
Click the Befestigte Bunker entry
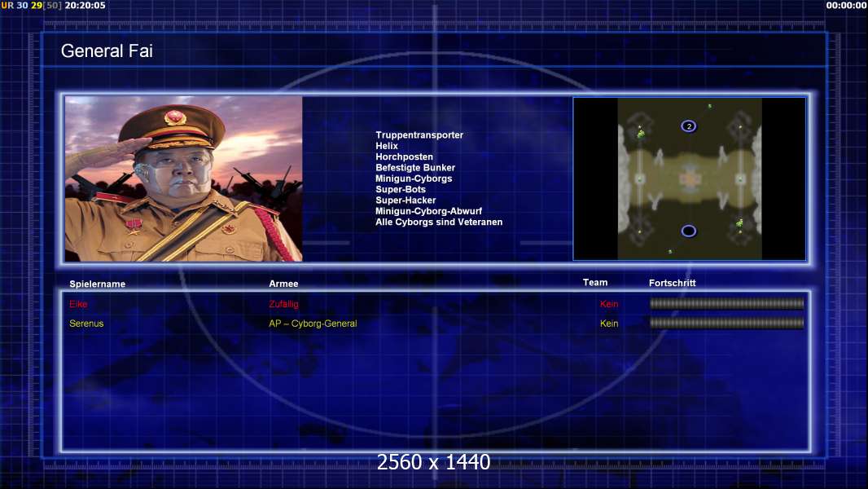tap(415, 167)
